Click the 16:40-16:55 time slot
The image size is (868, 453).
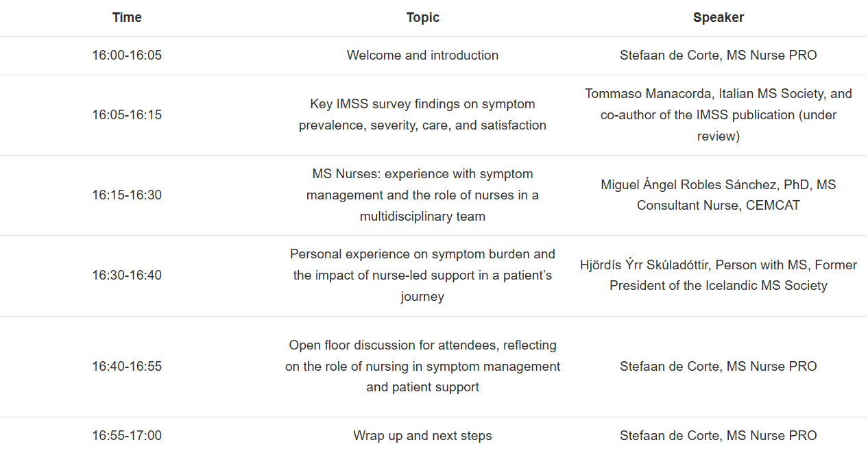[x=127, y=367]
